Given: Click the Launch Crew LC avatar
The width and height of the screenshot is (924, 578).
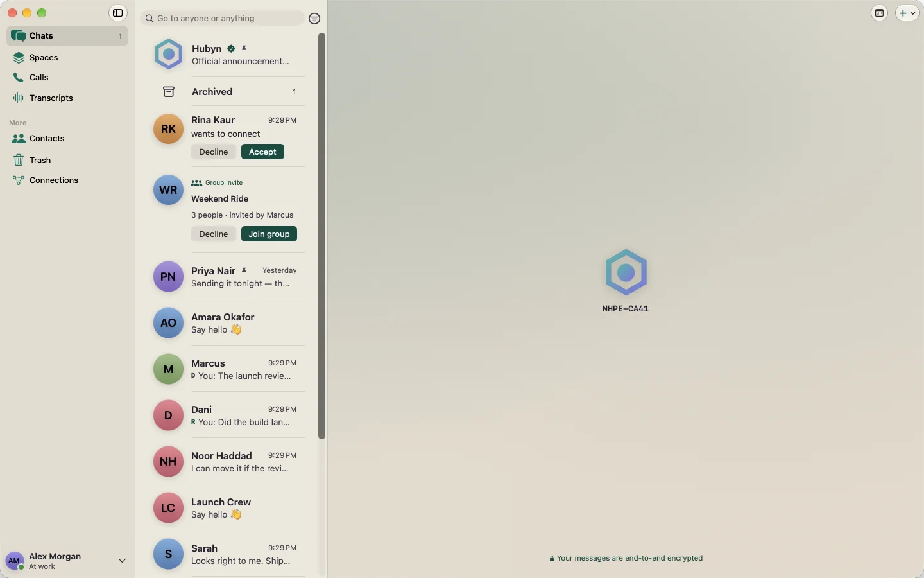Looking at the screenshot, I should 168,507.
